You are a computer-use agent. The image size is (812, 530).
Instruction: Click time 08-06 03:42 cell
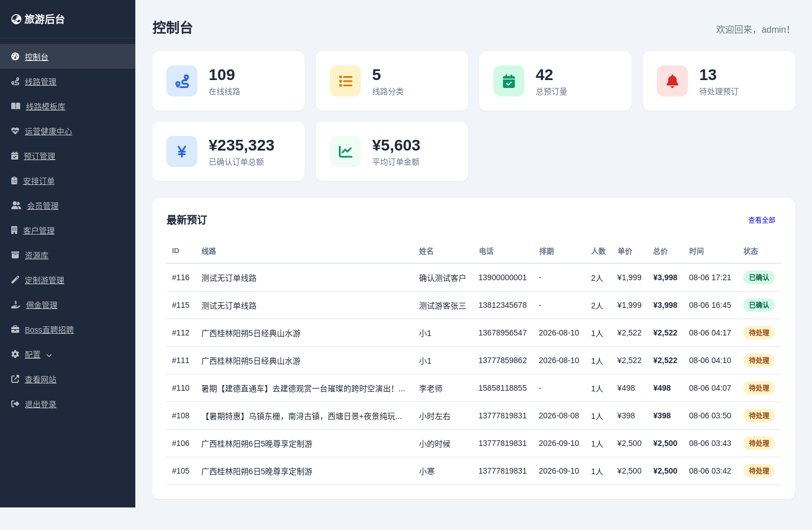[x=710, y=471]
